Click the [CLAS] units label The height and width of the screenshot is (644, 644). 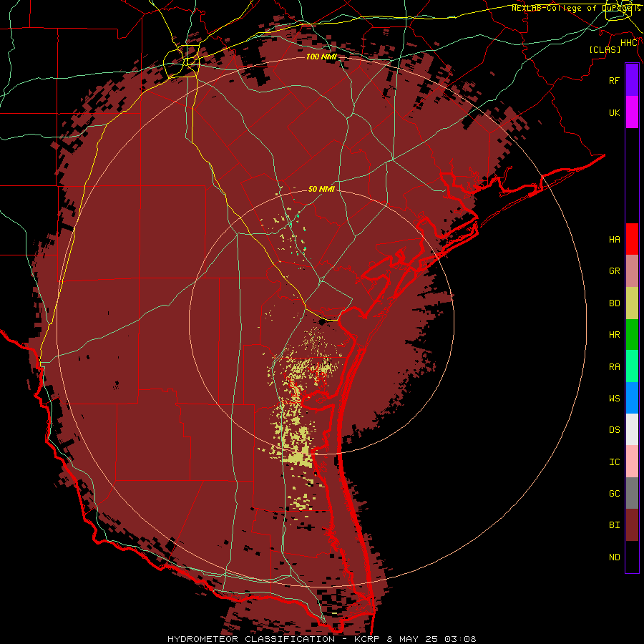(605, 49)
